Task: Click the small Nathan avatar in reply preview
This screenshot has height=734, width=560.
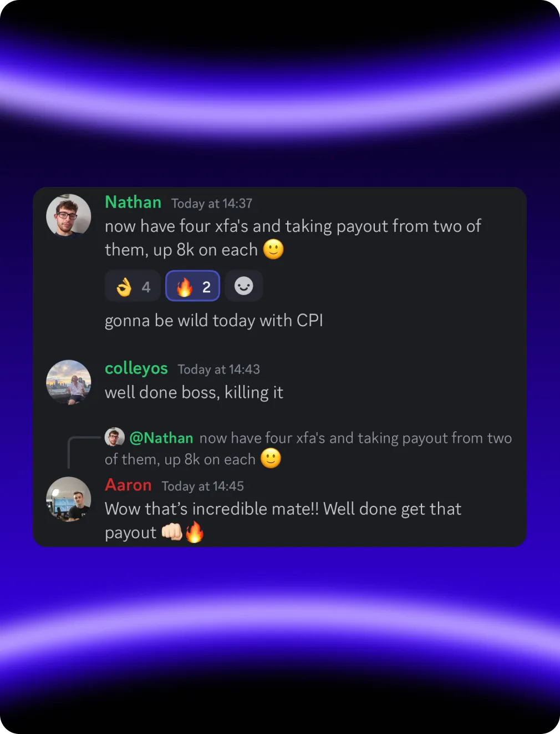Action: click(114, 437)
